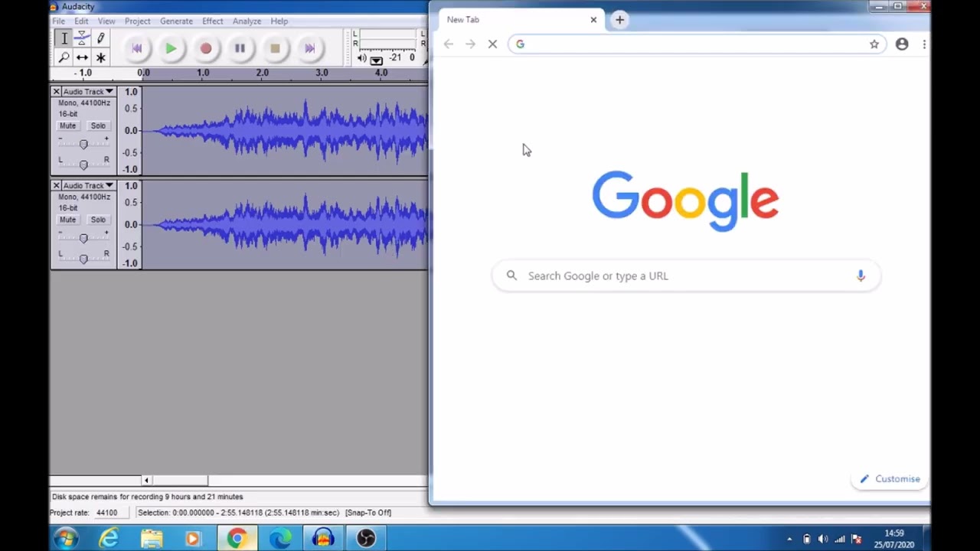
Task: Click the second track's pan slider
Action: [x=83, y=257]
